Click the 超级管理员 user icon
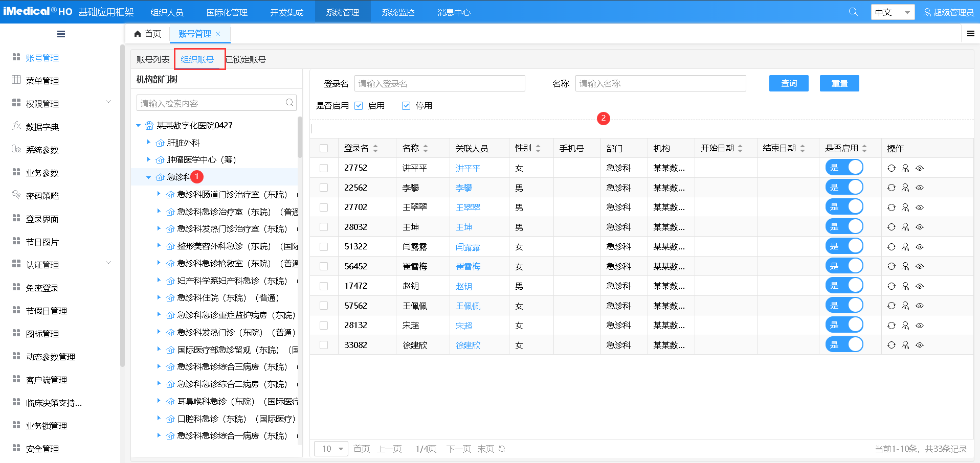The width and height of the screenshot is (980, 463). (x=927, y=11)
